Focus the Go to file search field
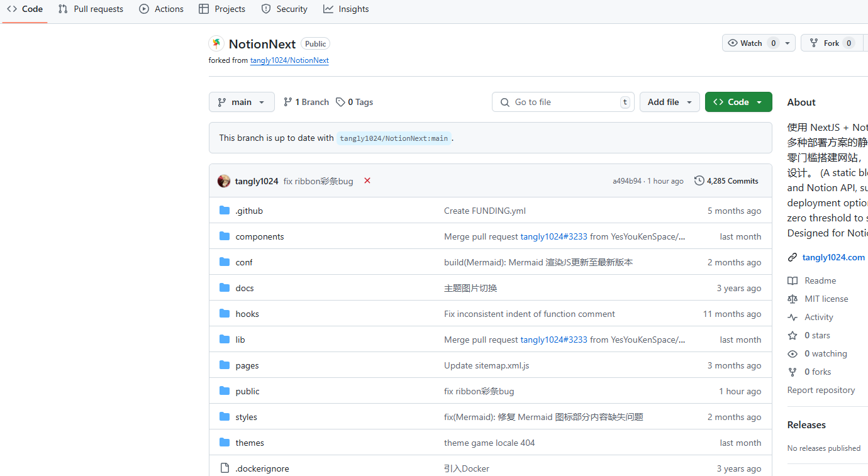This screenshot has height=476, width=868. [x=563, y=102]
